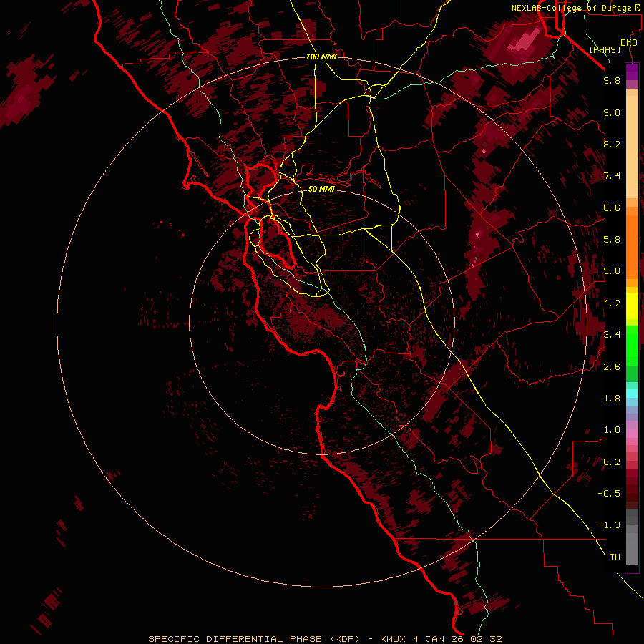The height and width of the screenshot is (644, 644).
Task: Click the 100 NMI range ring label
Action: click(321, 57)
